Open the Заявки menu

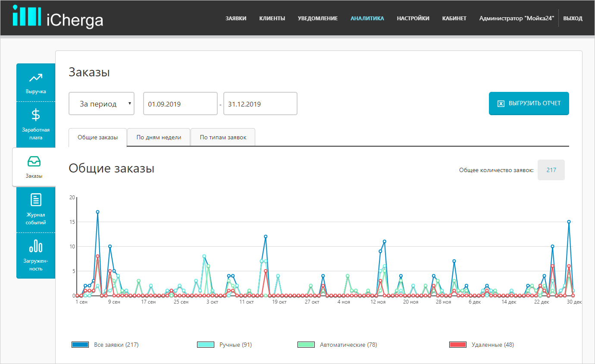point(236,18)
